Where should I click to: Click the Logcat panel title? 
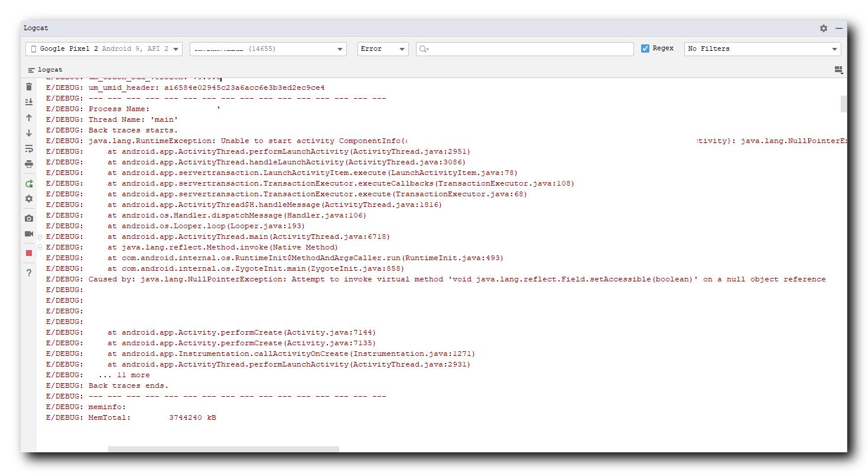[36, 28]
